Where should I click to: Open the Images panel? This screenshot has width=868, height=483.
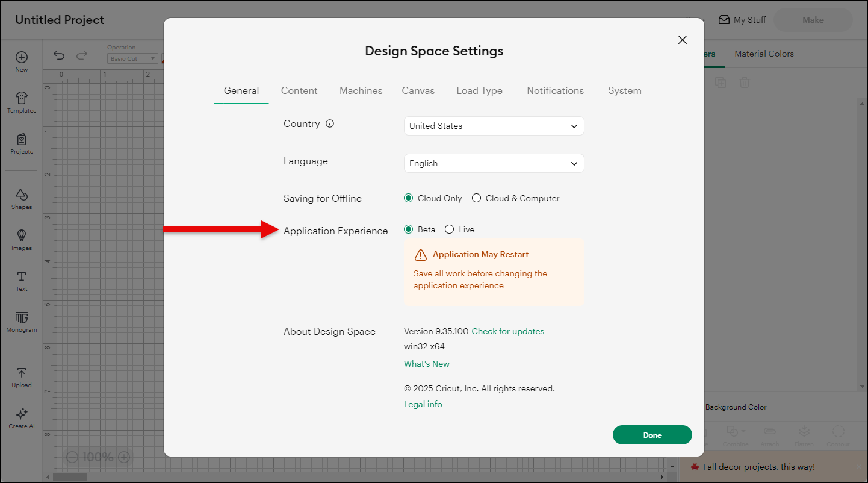click(x=21, y=238)
